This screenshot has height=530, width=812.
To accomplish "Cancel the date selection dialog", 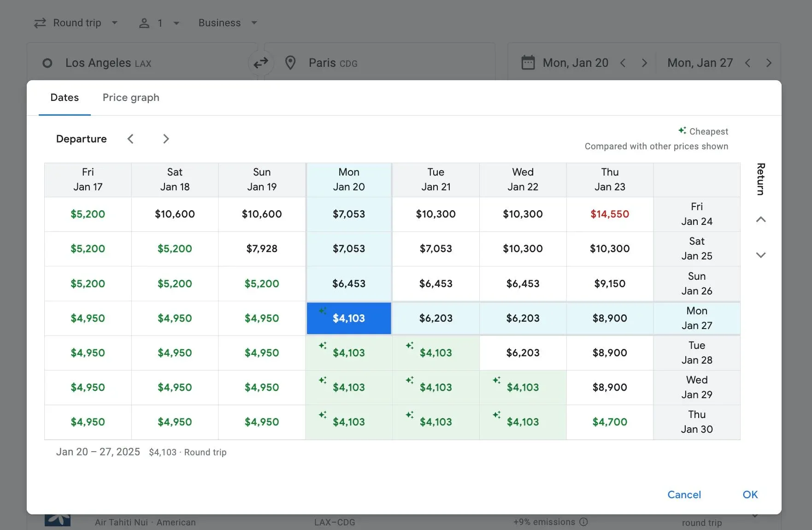I will [x=684, y=495].
